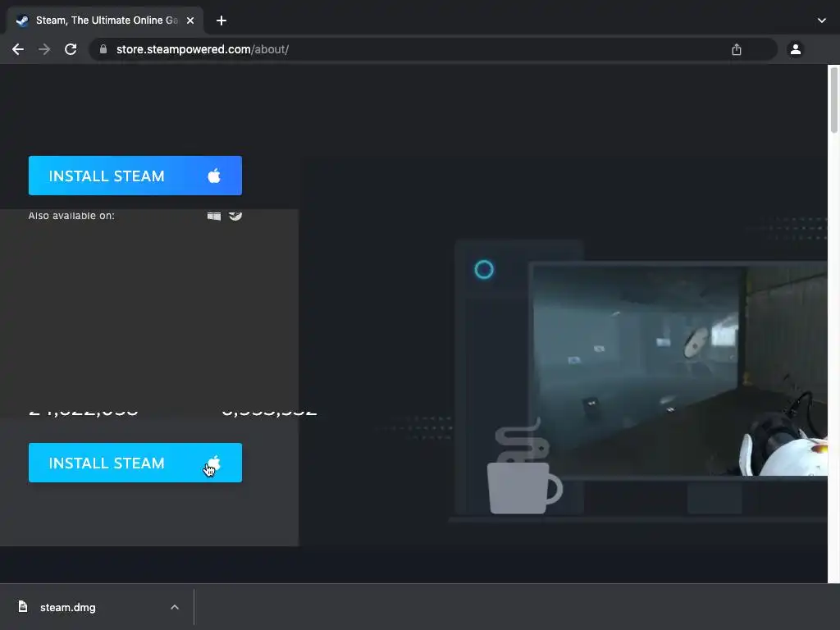Click the SteamOS icon under Also available on
Screen dimensions: 840x630
coord(235,216)
